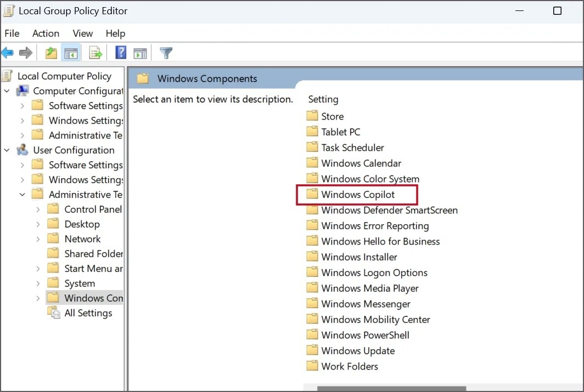Click the Back navigation arrow in the toolbar

pos(7,53)
